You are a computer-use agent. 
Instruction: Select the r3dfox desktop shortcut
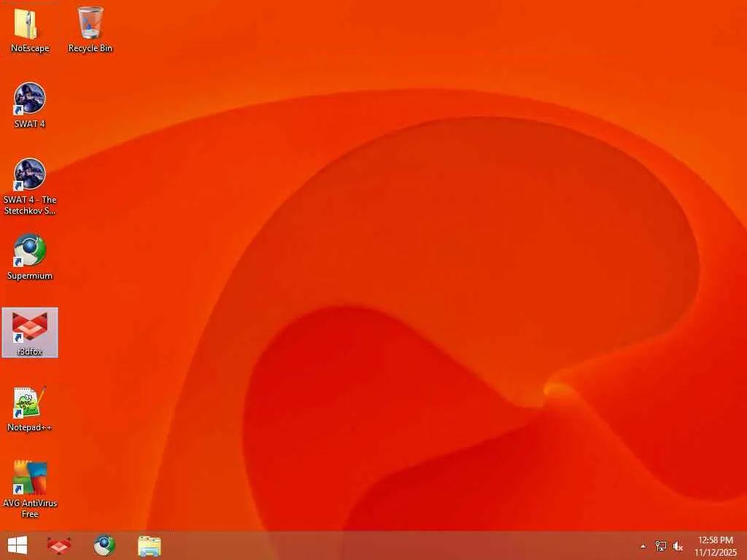click(x=29, y=332)
